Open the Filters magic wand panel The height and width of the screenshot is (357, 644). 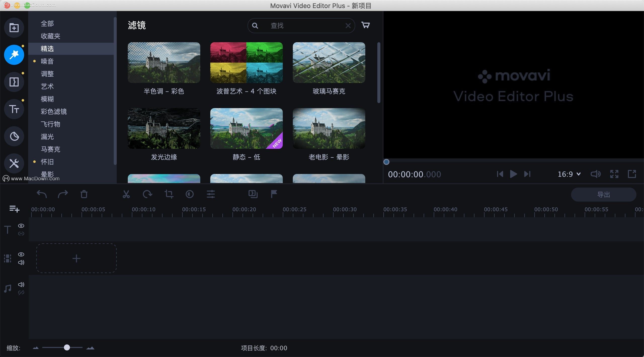click(x=14, y=55)
